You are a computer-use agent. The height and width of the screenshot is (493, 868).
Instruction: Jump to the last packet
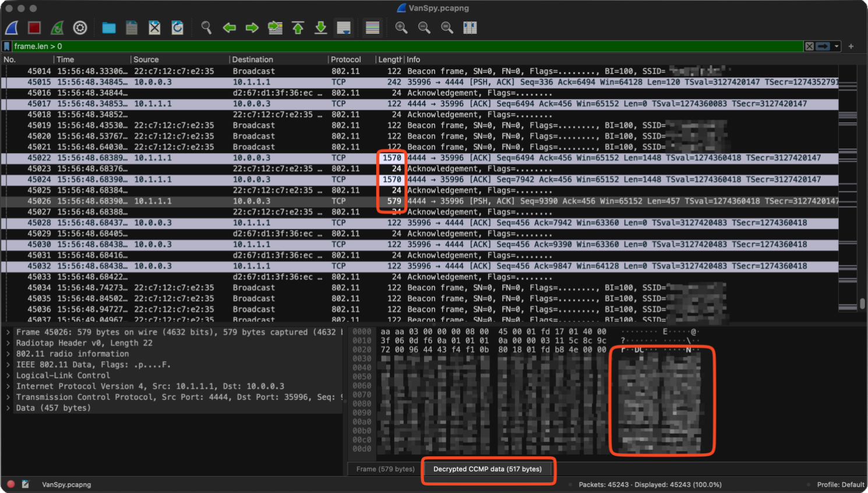(x=320, y=27)
